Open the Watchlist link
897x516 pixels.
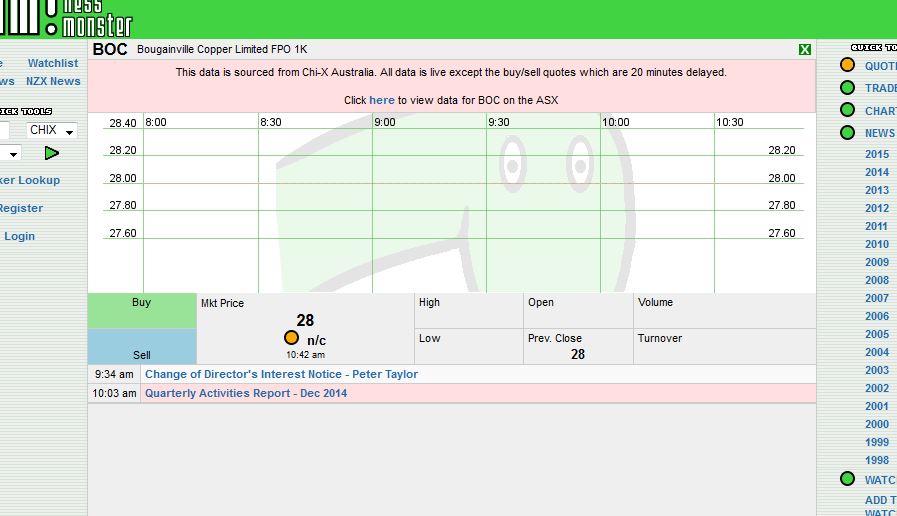[53, 63]
